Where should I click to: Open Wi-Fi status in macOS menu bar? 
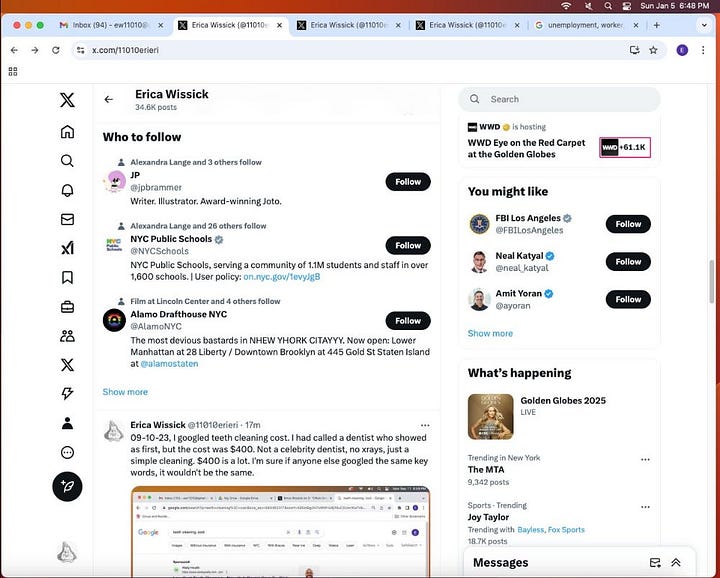[x=566, y=6]
